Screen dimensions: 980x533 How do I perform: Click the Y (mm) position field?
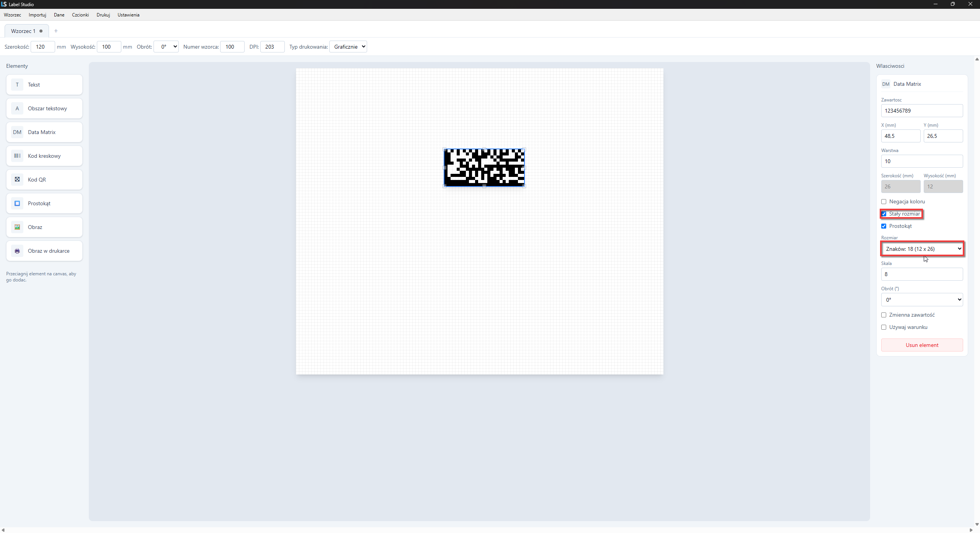coord(943,136)
